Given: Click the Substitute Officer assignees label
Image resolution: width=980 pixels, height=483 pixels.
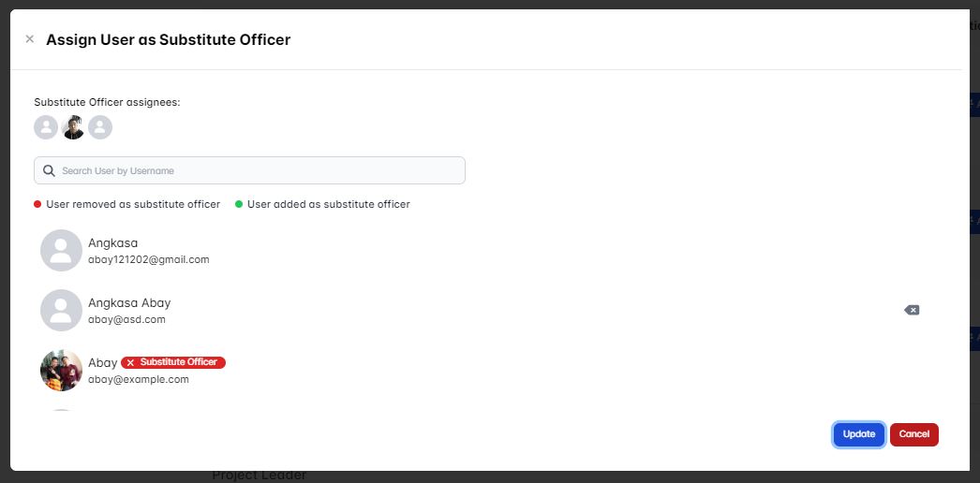Looking at the screenshot, I should tap(107, 102).
